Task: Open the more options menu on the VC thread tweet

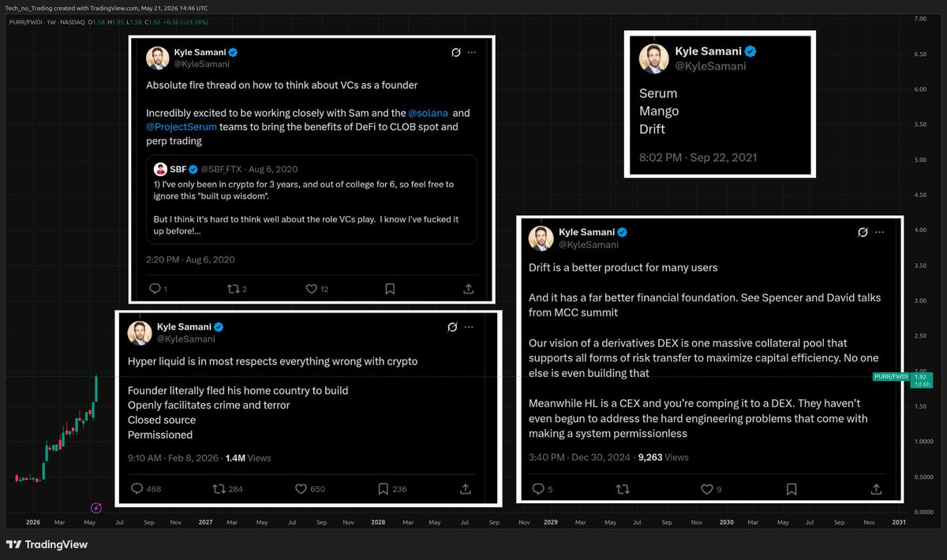Action: point(472,53)
